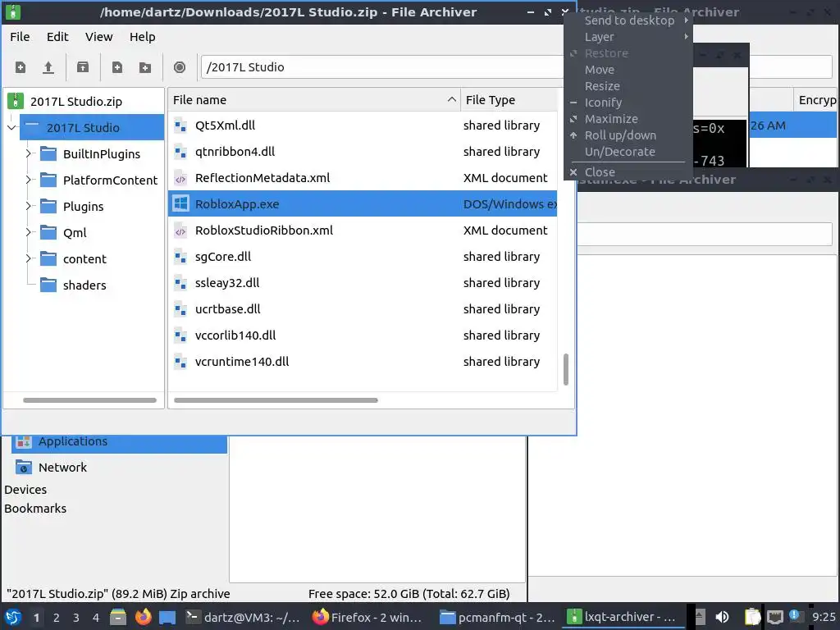Click the Stop operation round icon
Viewport: 840px width, 630px height.
(180, 67)
